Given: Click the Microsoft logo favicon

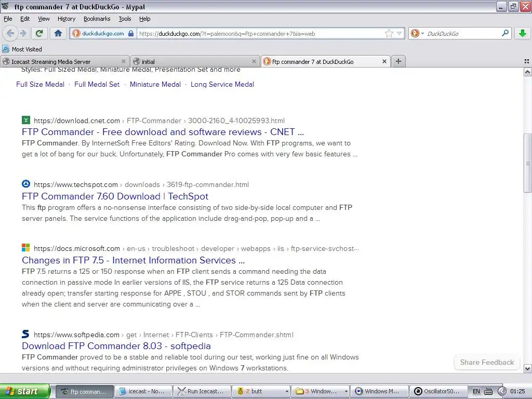Looking at the screenshot, I should pyautogui.click(x=26, y=248).
